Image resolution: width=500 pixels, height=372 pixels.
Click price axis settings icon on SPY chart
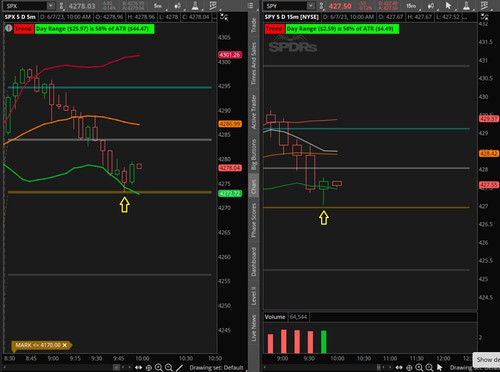(x=484, y=17)
